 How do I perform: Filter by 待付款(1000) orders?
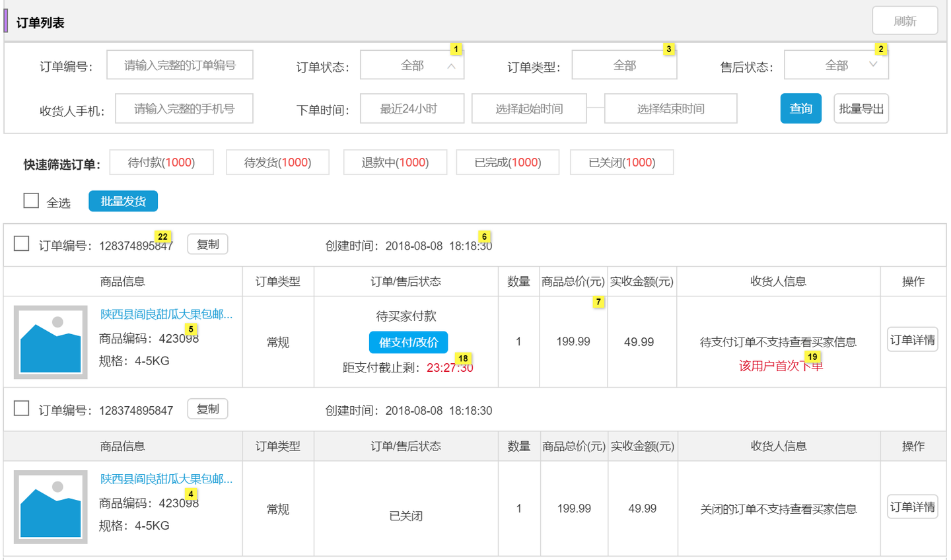pos(161,162)
